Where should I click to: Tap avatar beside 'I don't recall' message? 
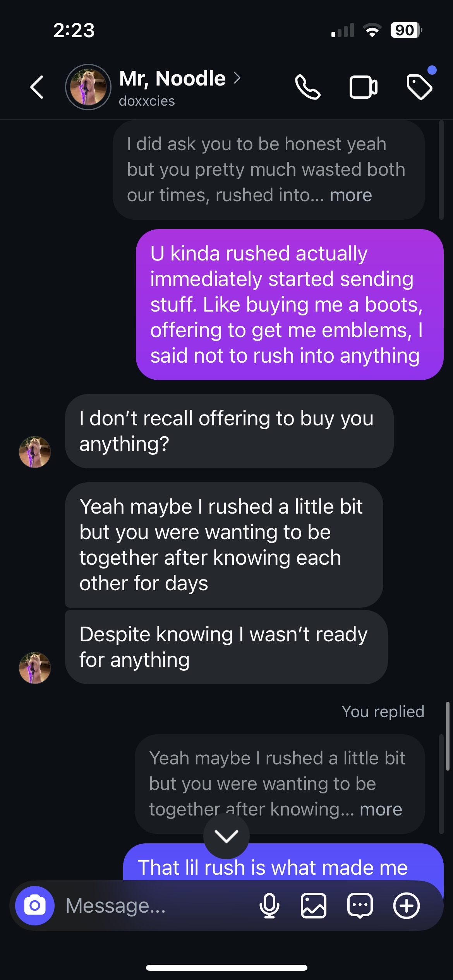click(x=35, y=452)
